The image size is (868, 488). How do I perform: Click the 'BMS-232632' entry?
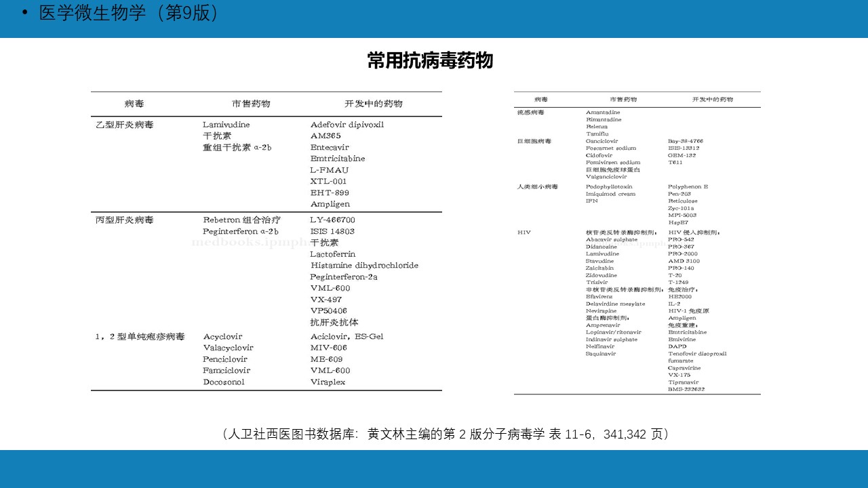pyautogui.click(x=686, y=389)
